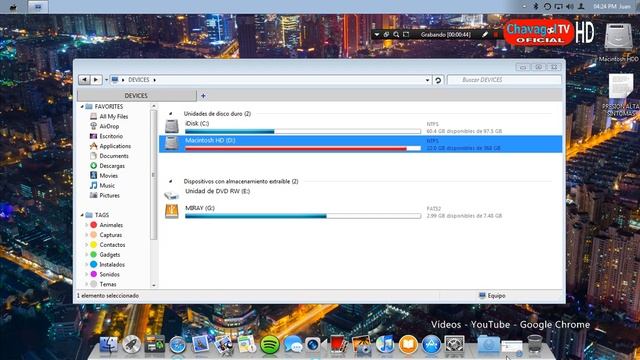The width and height of the screenshot is (640, 360).
Task: Click the Macintosh HD (D:) capacity bar
Action: tap(303, 149)
